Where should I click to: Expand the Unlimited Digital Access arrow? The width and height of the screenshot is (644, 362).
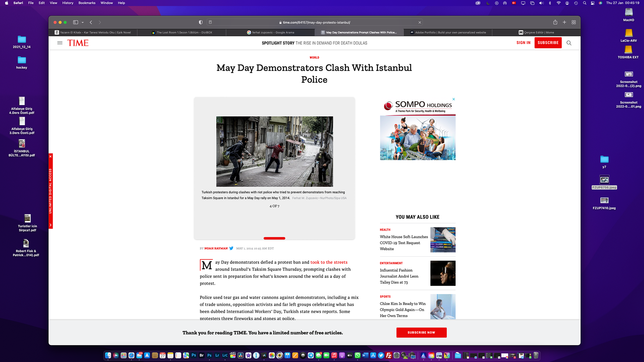pyautogui.click(x=51, y=225)
